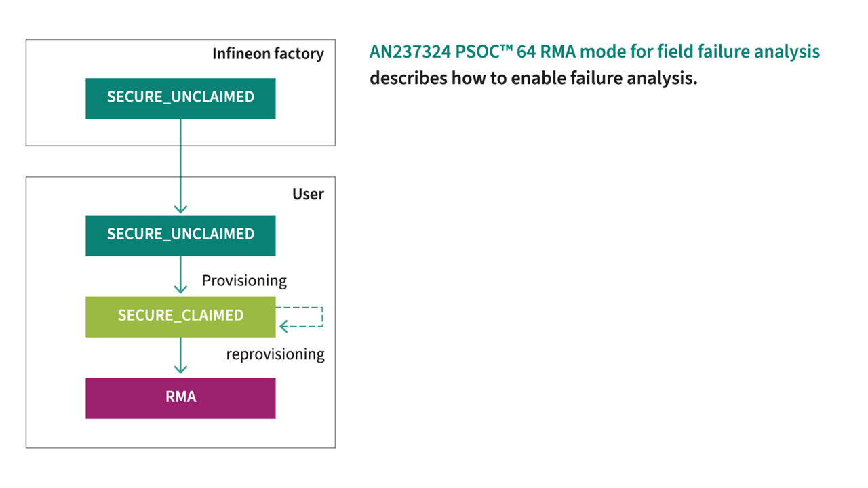The width and height of the screenshot is (868, 488).
Task: Click the Provisioning transition label
Action: [244, 281]
